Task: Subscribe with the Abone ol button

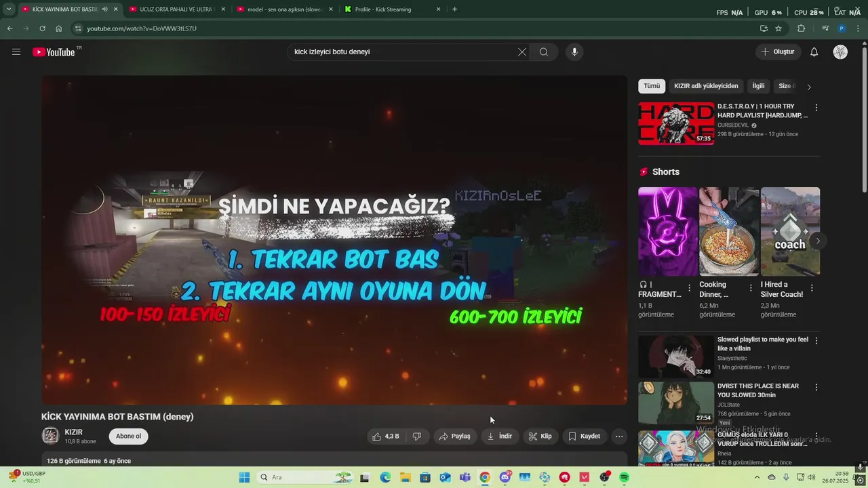Action: pyautogui.click(x=128, y=436)
